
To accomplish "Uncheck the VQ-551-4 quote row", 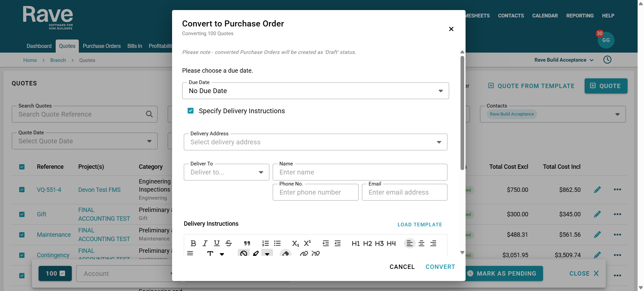I will pyautogui.click(x=22, y=190).
